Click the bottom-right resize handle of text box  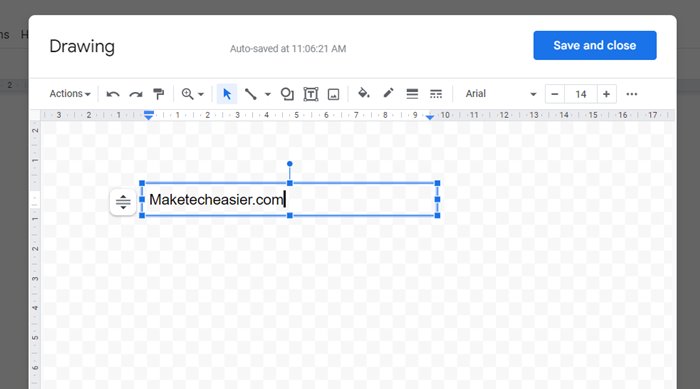click(x=438, y=215)
